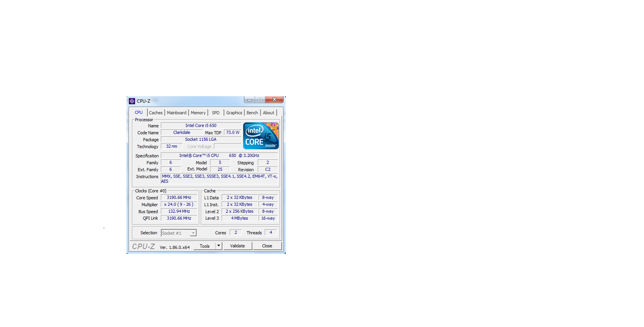Open the Socket #1 selection dropdown
Viewport: 644px width, 327px height.
pos(179,233)
